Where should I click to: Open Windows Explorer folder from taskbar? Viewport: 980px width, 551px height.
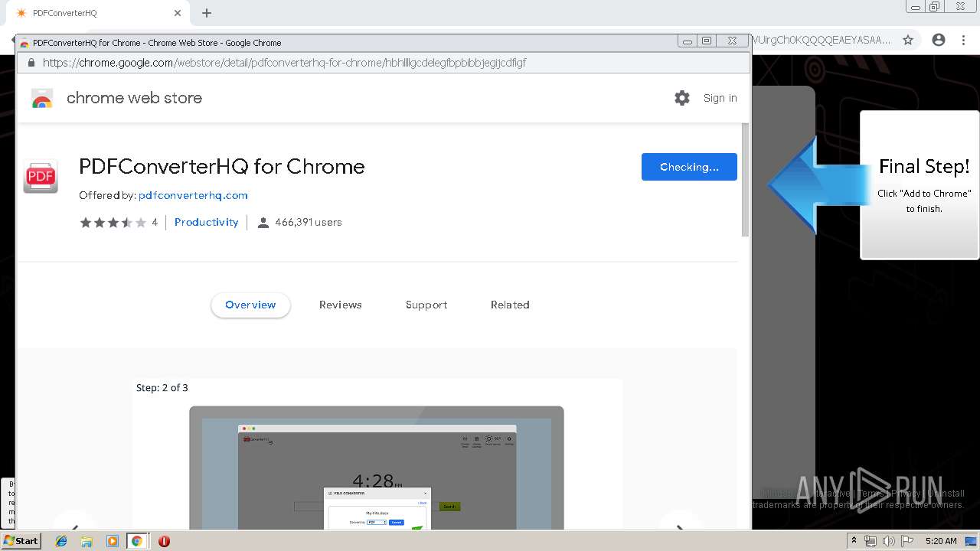87,541
